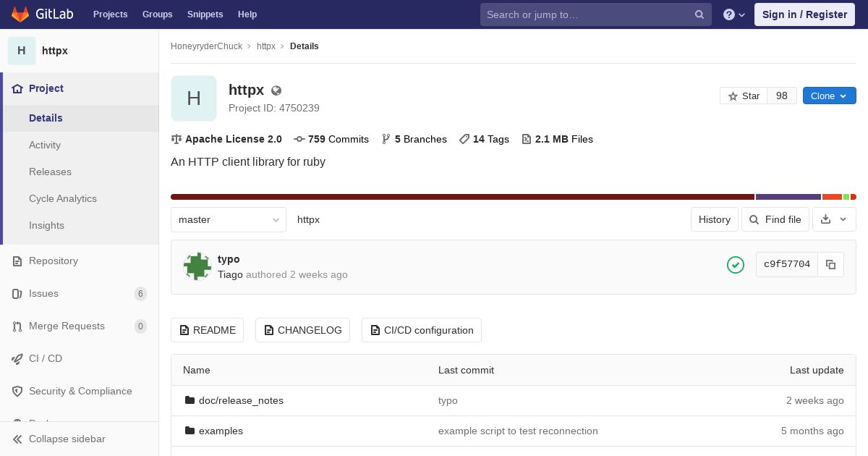Screen dimensions: 868x456
Task: Click the HoneyryderChuck breadcrumb
Action: coord(206,46)
